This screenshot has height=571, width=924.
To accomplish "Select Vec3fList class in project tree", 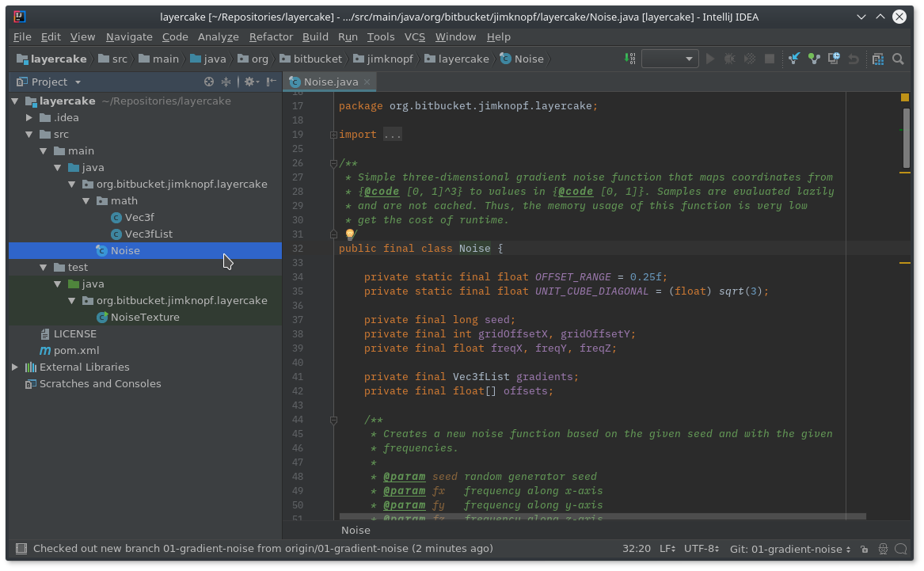I will pyautogui.click(x=142, y=234).
